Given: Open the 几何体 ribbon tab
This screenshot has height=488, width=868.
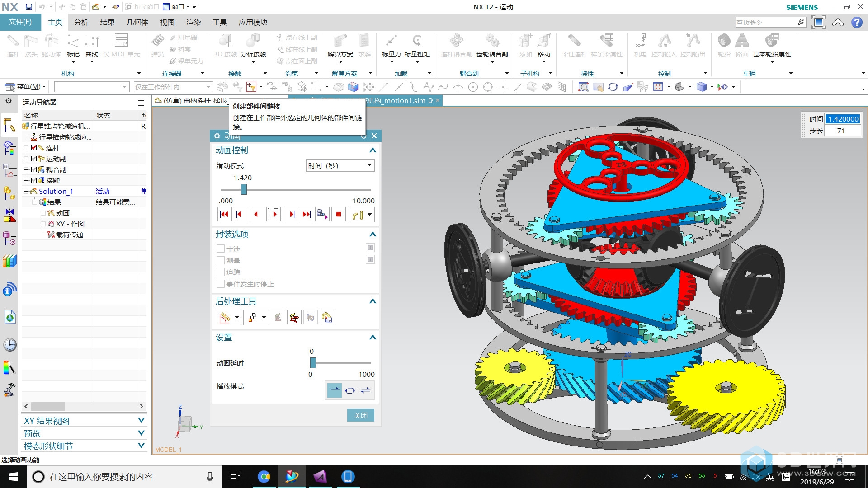Looking at the screenshot, I should [137, 22].
